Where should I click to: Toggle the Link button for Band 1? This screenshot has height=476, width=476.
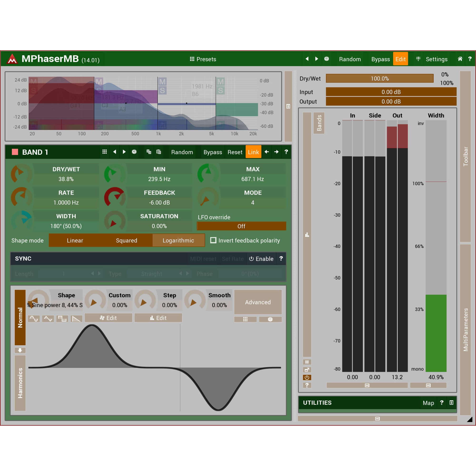[x=253, y=152]
